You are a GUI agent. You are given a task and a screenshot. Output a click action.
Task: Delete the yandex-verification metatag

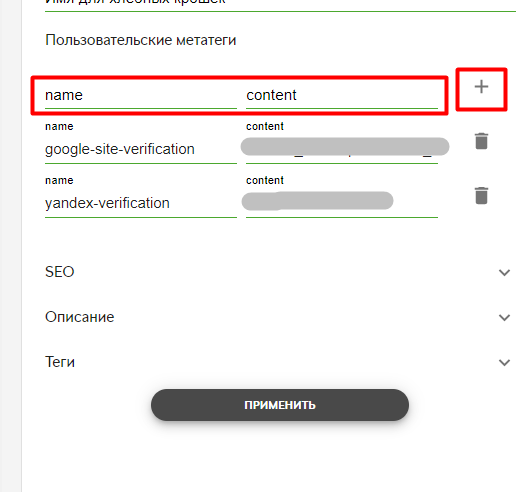click(481, 195)
